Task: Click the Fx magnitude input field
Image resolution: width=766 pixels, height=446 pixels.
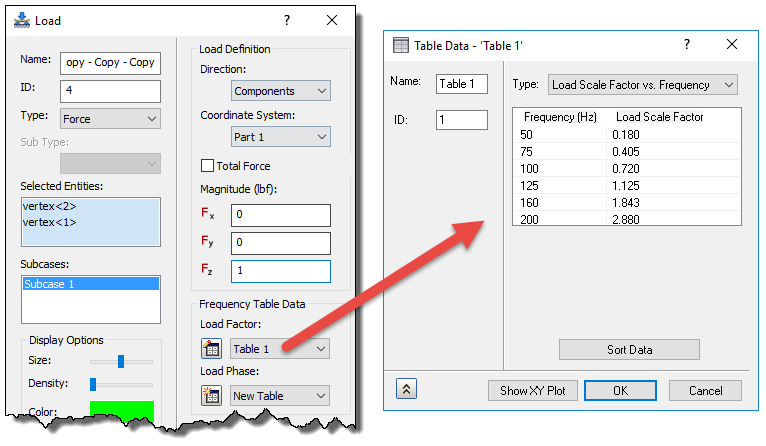Action: pyautogui.click(x=281, y=215)
